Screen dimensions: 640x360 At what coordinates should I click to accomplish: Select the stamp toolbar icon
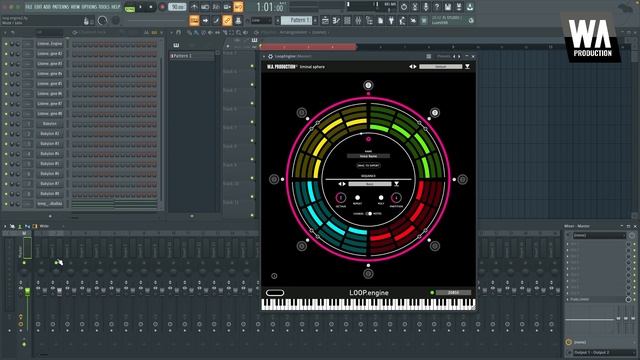pos(238,20)
